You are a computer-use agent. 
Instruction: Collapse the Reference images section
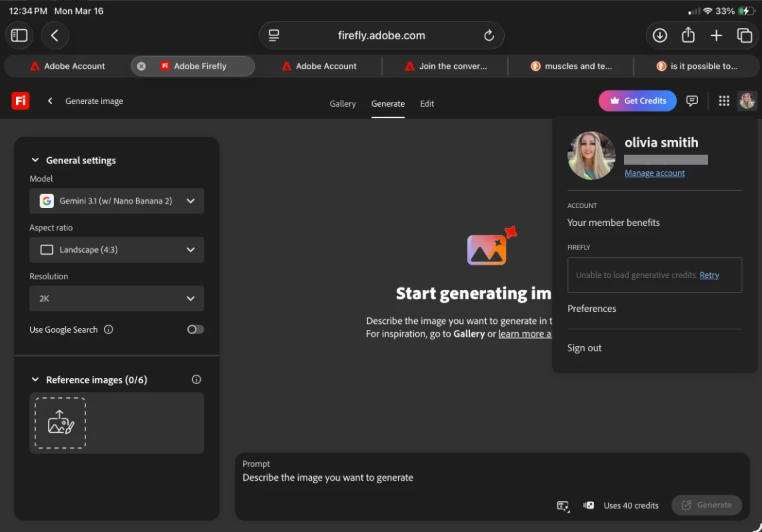[x=35, y=379]
